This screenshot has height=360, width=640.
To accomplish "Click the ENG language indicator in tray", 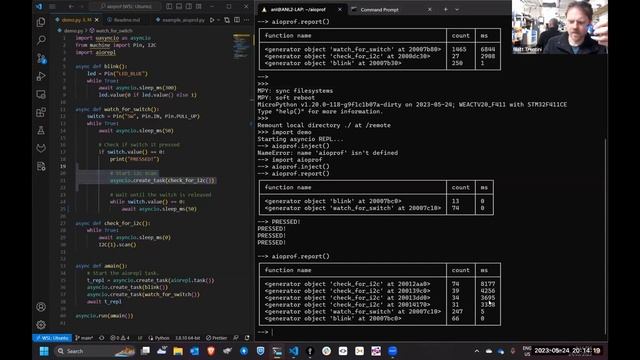I will [527, 351].
